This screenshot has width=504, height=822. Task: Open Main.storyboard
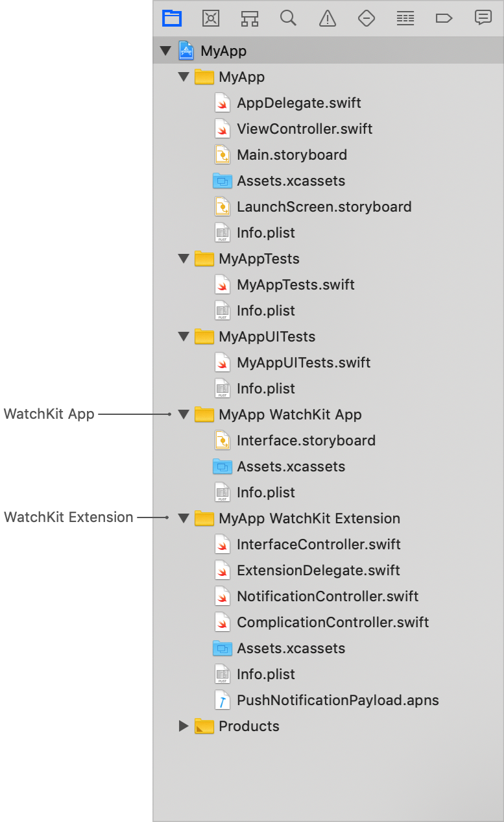click(x=291, y=155)
